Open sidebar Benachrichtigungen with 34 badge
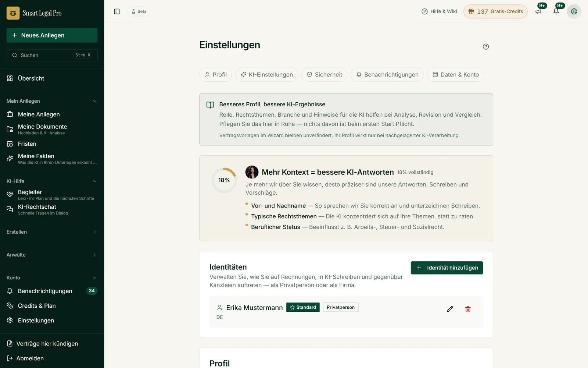This screenshot has width=588, height=368. pyautogui.click(x=52, y=291)
